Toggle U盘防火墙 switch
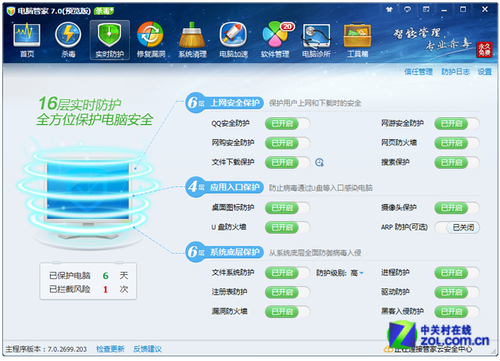The height and width of the screenshot is (361, 500). click(x=287, y=227)
